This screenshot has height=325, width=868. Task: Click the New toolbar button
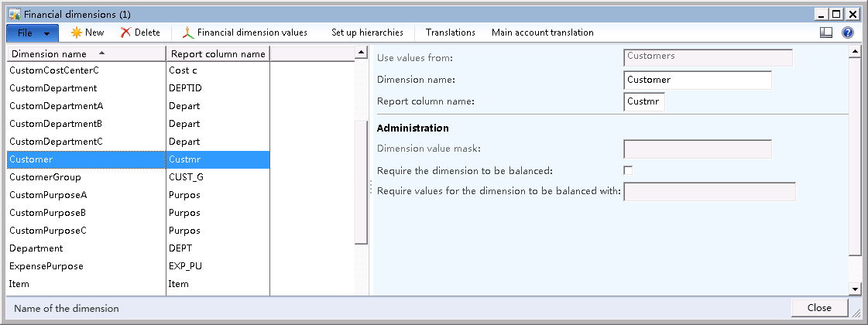87,32
